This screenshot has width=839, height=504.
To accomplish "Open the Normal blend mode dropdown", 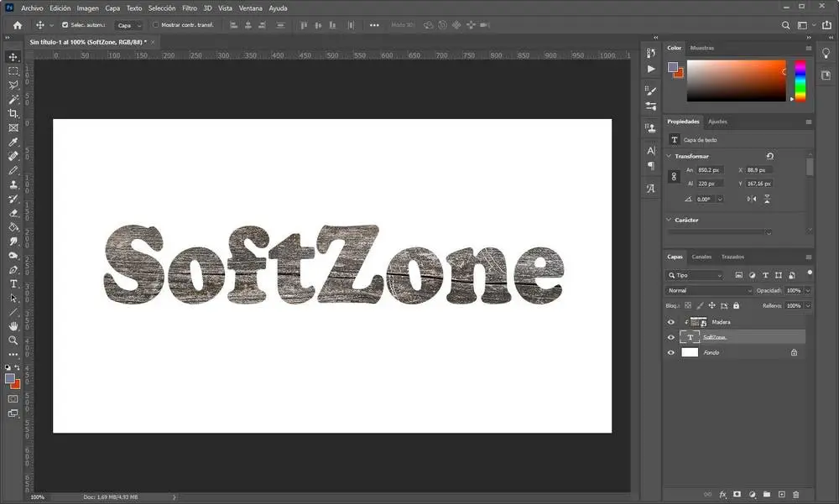I will click(x=708, y=290).
